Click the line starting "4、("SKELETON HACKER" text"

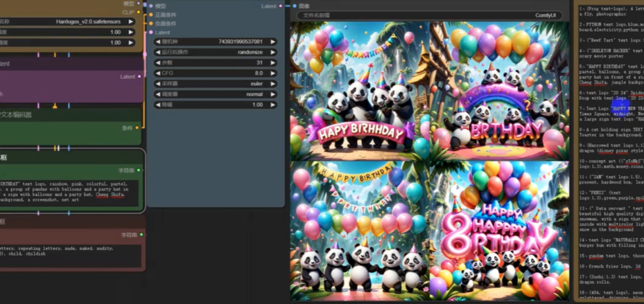point(612,51)
